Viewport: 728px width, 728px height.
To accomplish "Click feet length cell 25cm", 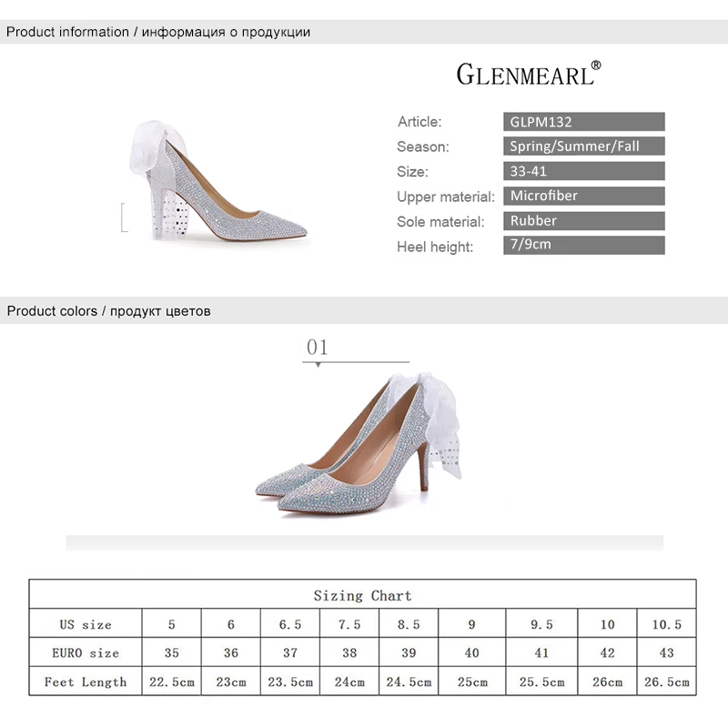I will pyautogui.click(x=471, y=682).
